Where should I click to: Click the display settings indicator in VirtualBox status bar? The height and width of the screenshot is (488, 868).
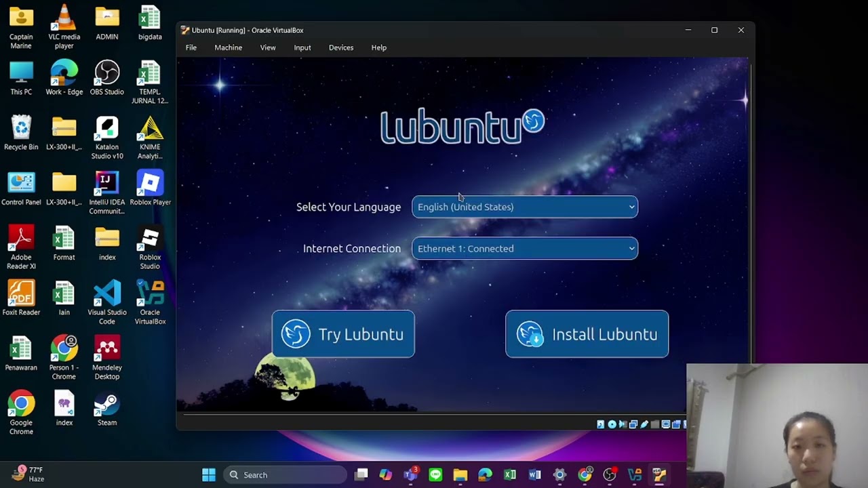[666, 424]
